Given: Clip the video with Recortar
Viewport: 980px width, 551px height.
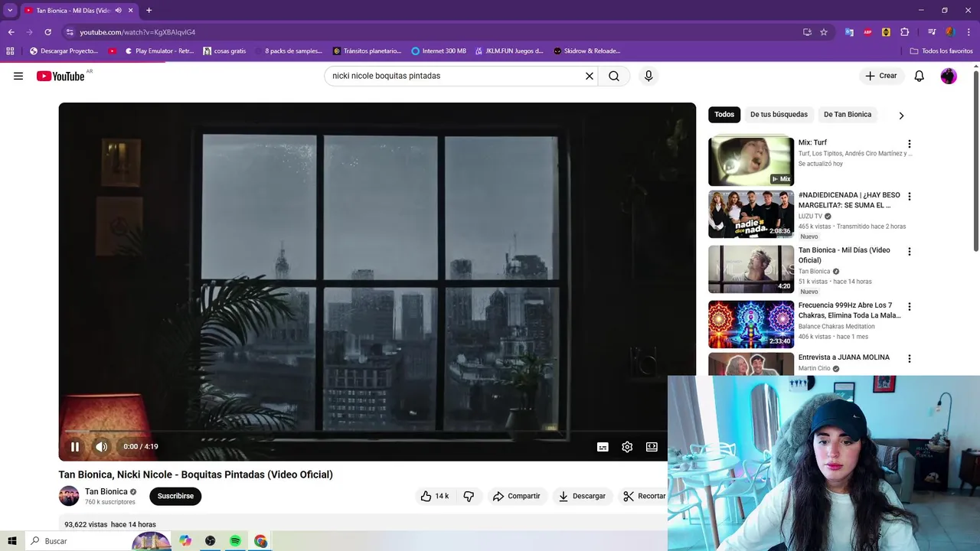Looking at the screenshot, I should point(643,496).
